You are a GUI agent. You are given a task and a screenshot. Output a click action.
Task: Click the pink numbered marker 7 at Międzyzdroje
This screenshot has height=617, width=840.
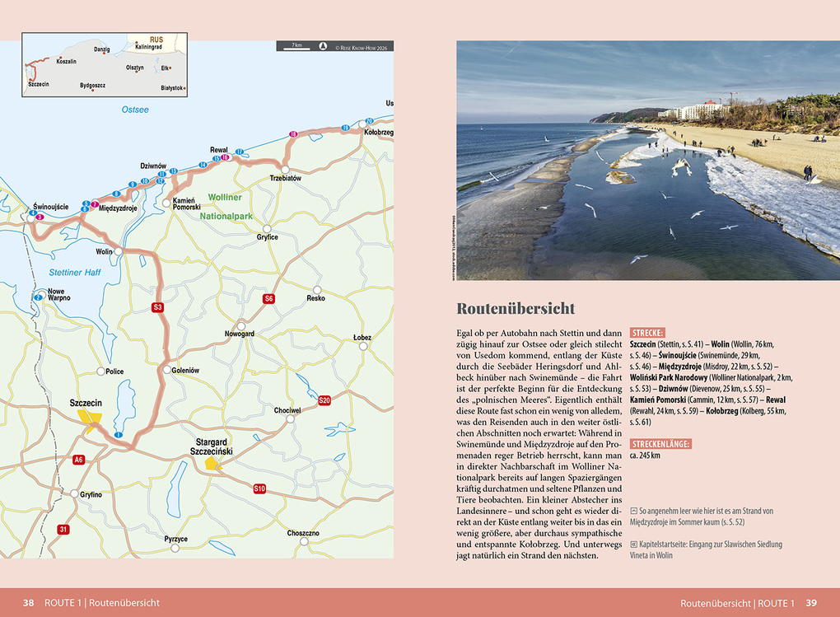[x=95, y=203]
